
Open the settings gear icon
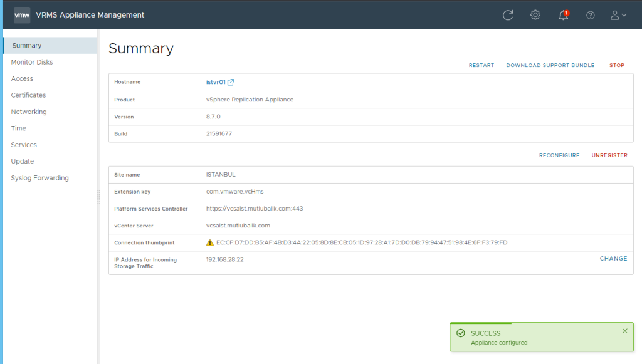(x=535, y=15)
